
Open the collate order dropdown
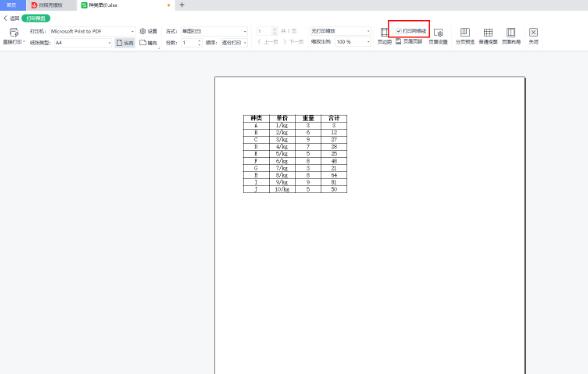(234, 43)
